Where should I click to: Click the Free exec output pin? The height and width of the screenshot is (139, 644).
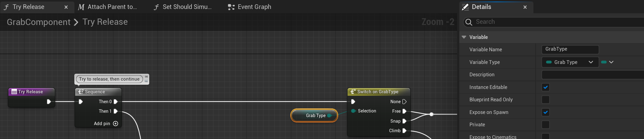click(x=404, y=111)
